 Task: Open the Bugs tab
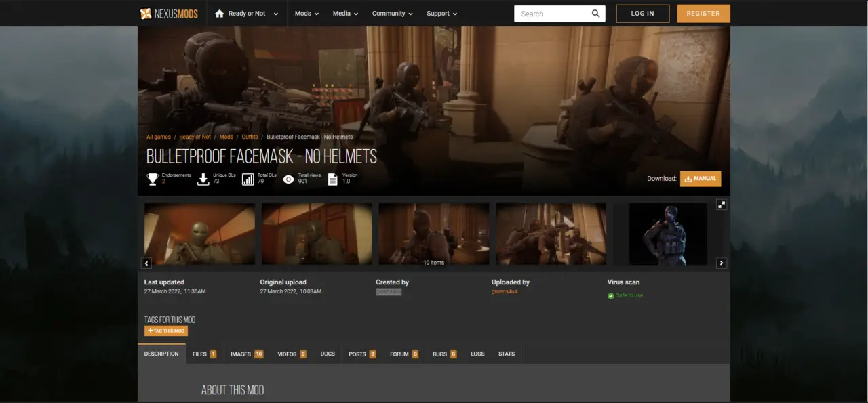click(444, 354)
